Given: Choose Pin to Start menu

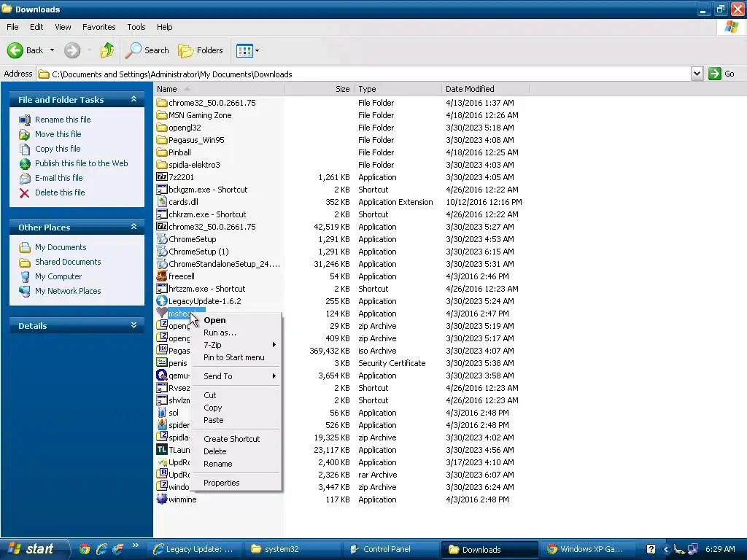Looking at the screenshot, I should coord(236,357).
